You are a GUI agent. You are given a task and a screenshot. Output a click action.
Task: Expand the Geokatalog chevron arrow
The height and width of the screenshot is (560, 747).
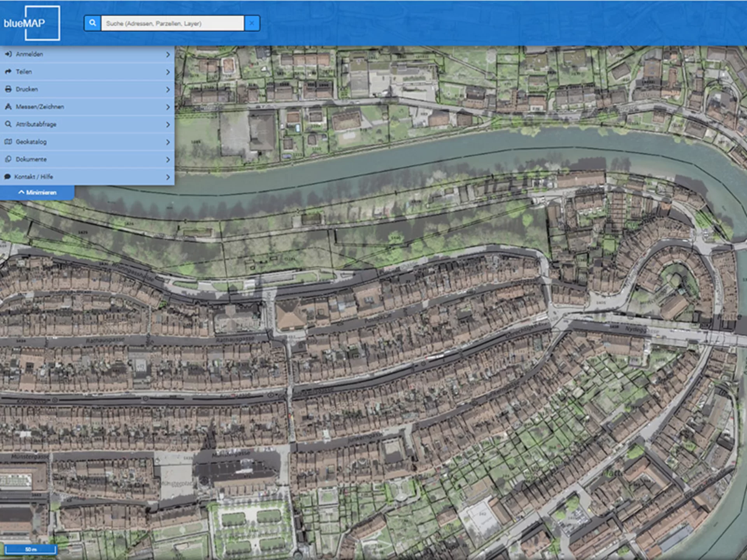pyautogui.click(x=168, y=142)
